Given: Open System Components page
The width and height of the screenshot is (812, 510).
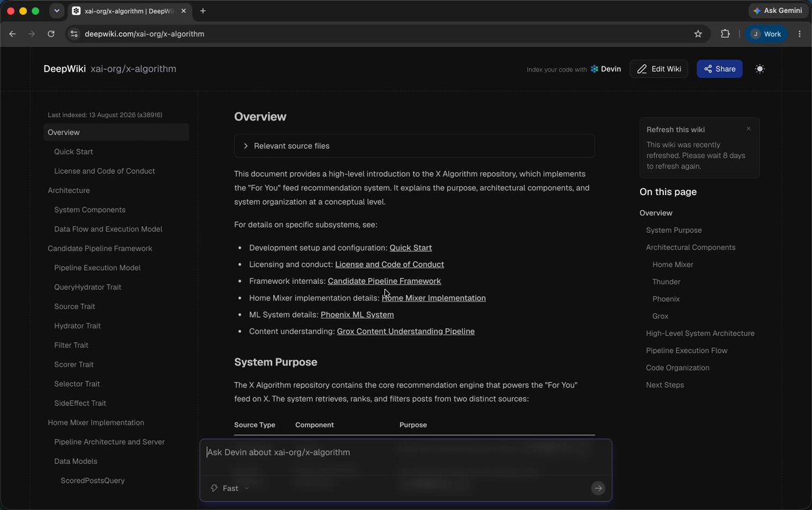Looking at the screenshot, I should (x=89, y=210).
